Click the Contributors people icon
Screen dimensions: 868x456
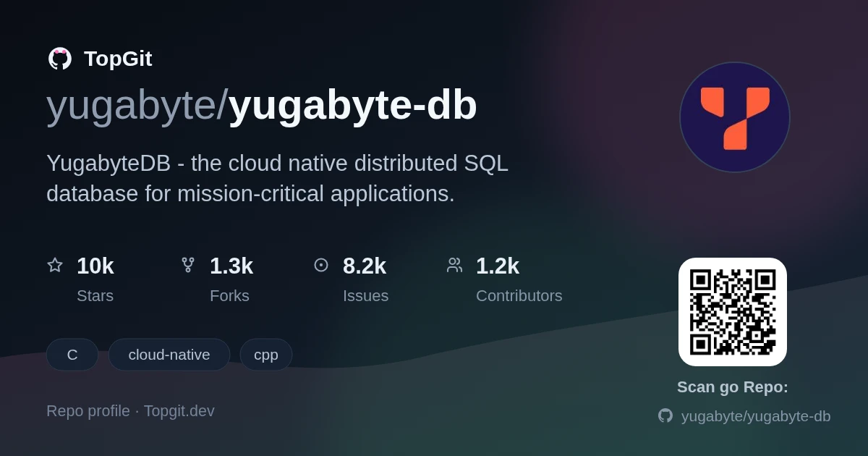click(x=454, y=265)
